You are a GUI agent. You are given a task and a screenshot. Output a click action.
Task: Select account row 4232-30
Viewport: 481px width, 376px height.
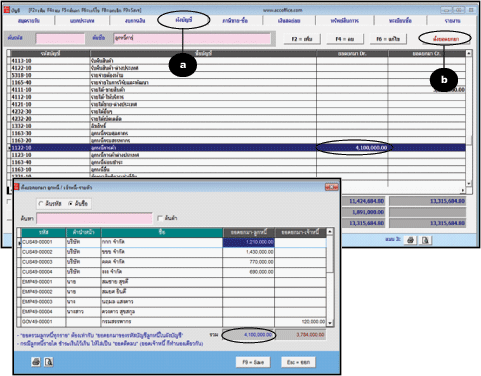coord(238,111)
